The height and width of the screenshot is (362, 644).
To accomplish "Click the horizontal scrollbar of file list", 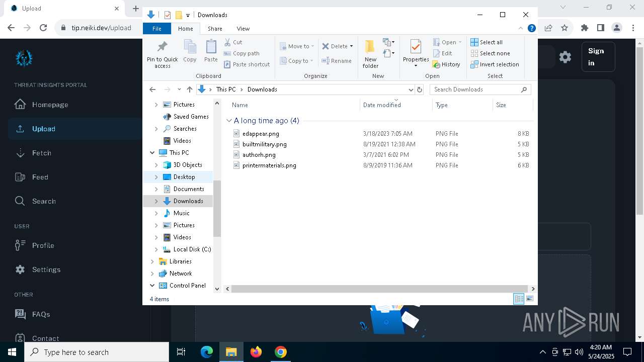I will coord(380,289).
